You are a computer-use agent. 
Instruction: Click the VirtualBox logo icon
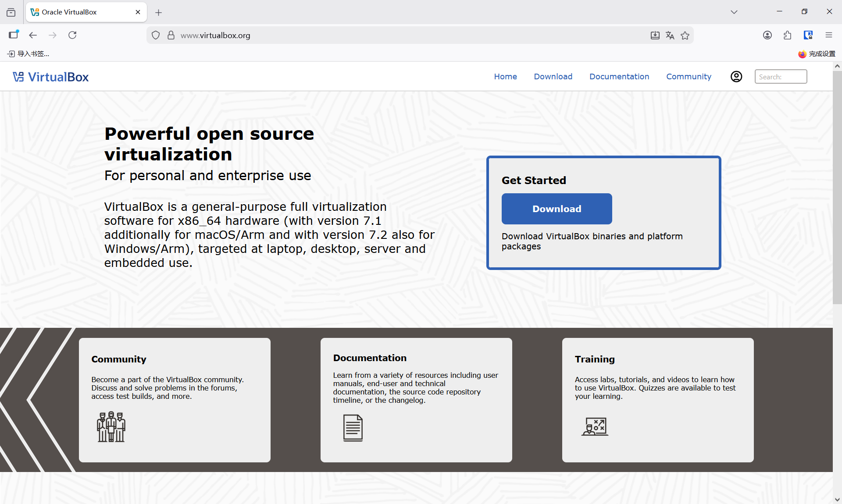click(18, 77)
